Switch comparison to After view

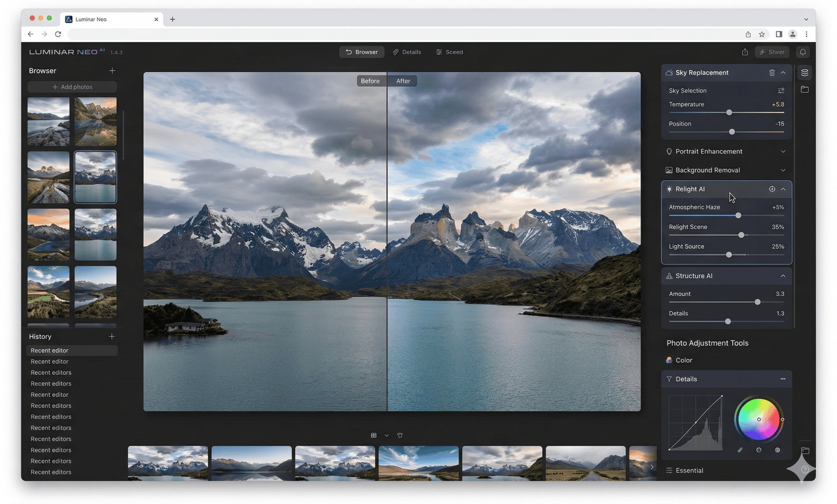403,81
